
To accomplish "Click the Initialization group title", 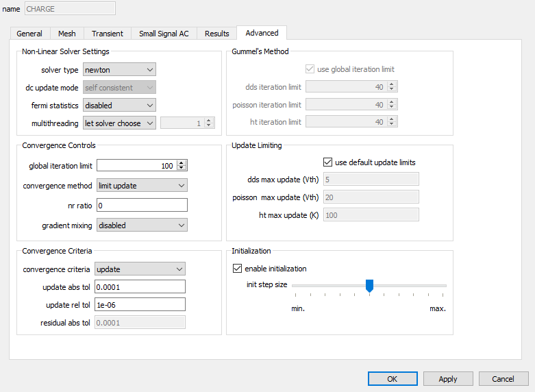I will click(251, 251).
